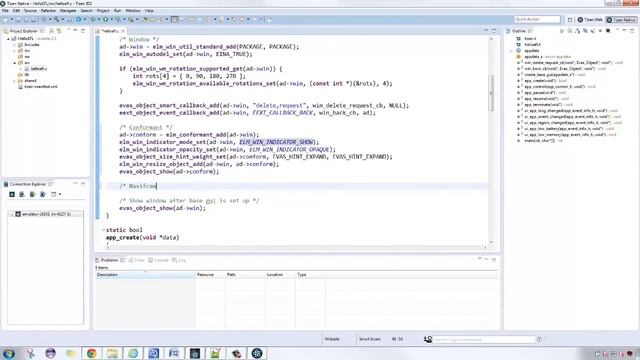This screenshot has height=360, width=640.
Task: Open the Window menu
Action: 133,11
